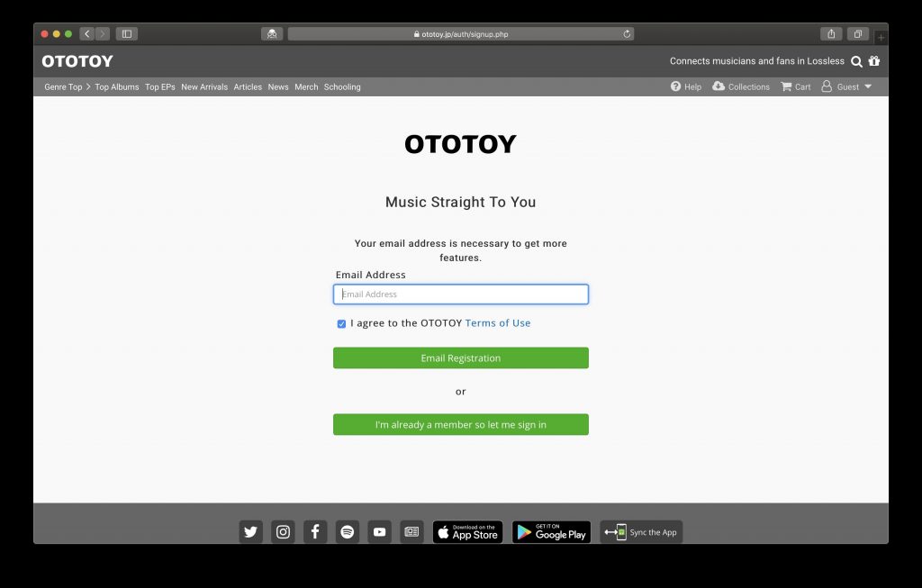Open the Facebook icon in footer

(315, 531)
